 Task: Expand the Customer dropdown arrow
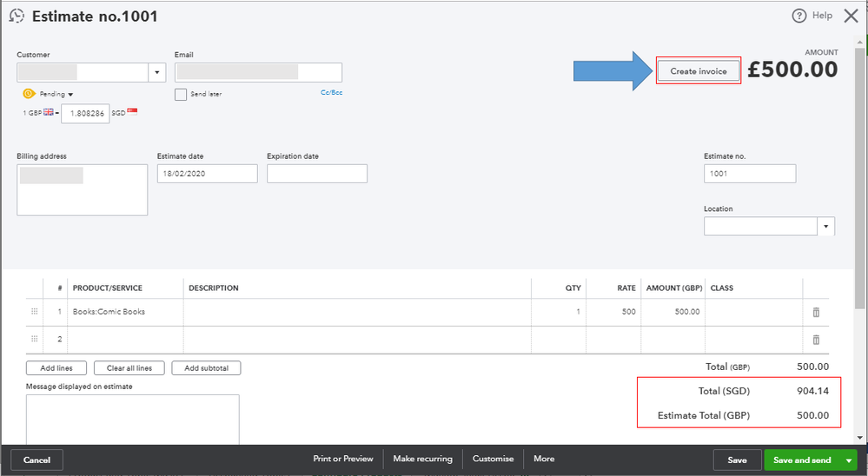[x=157, y=72]
